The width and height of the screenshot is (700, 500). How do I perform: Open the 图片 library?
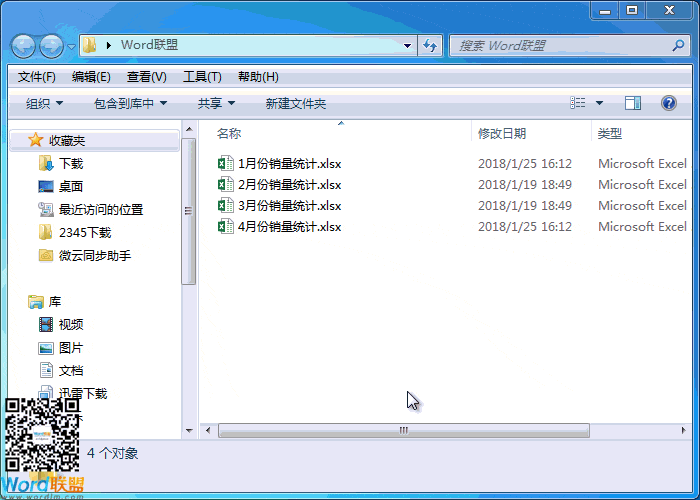71,348
